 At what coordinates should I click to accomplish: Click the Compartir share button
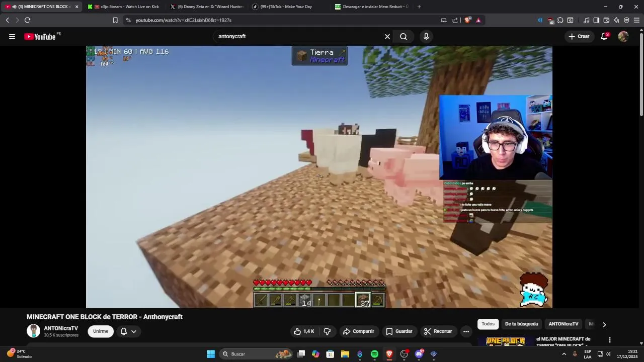358,331
